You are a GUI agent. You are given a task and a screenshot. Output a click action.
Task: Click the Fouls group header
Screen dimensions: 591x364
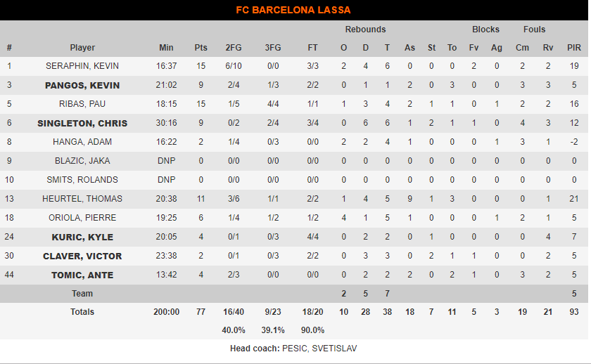pos(534,30)
